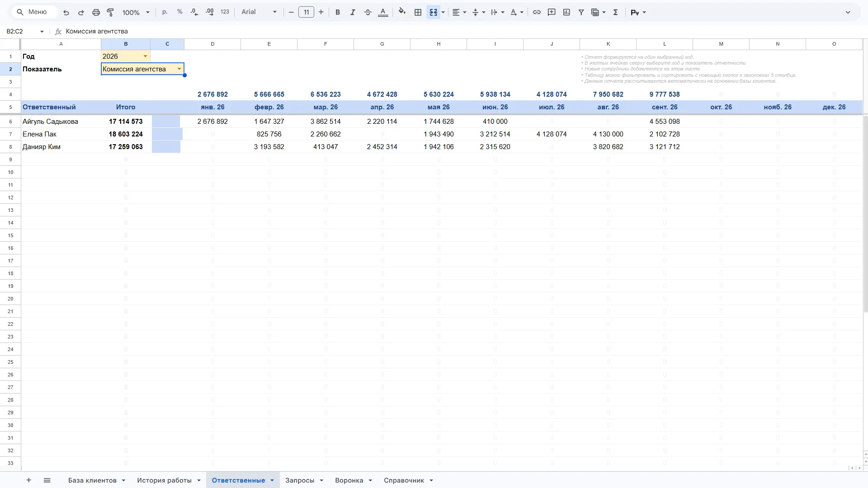Add a new sheet with plus button
Viewport: 868px width, 488px height.
[28, 480]
